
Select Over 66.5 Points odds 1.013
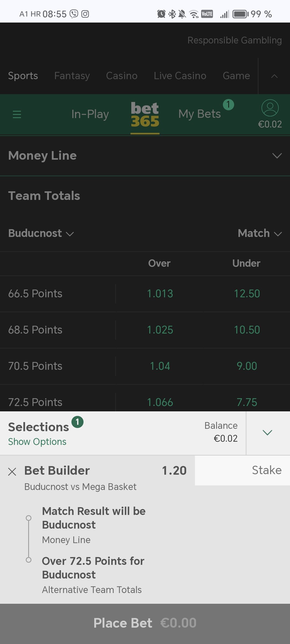click(160, 294)
